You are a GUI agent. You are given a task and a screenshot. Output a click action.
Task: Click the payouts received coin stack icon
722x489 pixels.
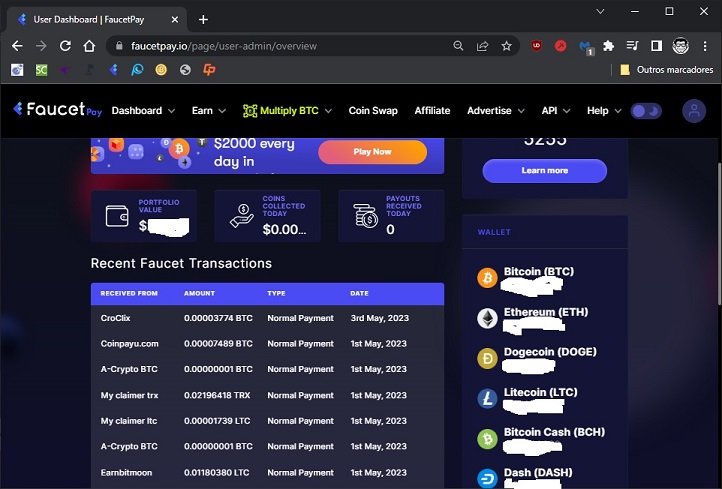click(x=366, y=216)
